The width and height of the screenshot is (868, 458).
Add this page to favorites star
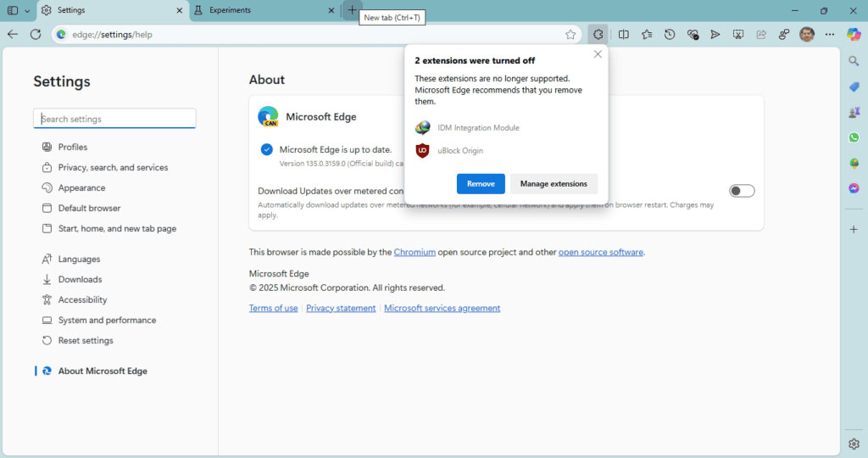(570, 35)
